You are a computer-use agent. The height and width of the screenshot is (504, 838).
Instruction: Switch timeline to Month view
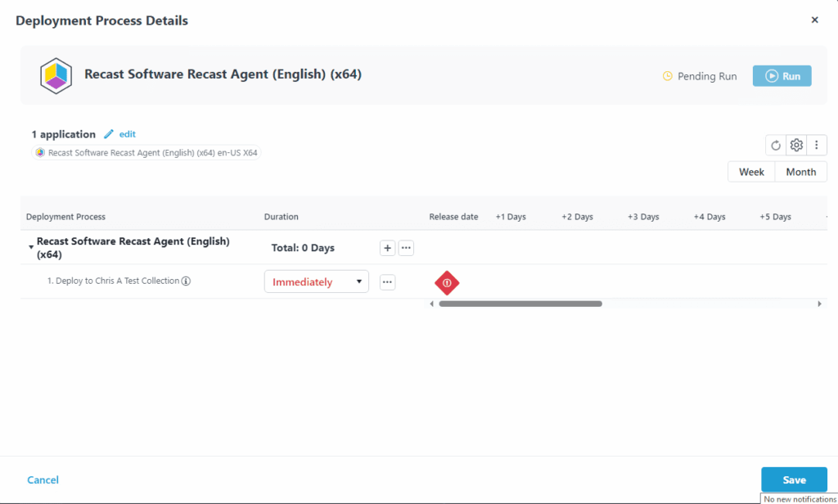(800, 172)
